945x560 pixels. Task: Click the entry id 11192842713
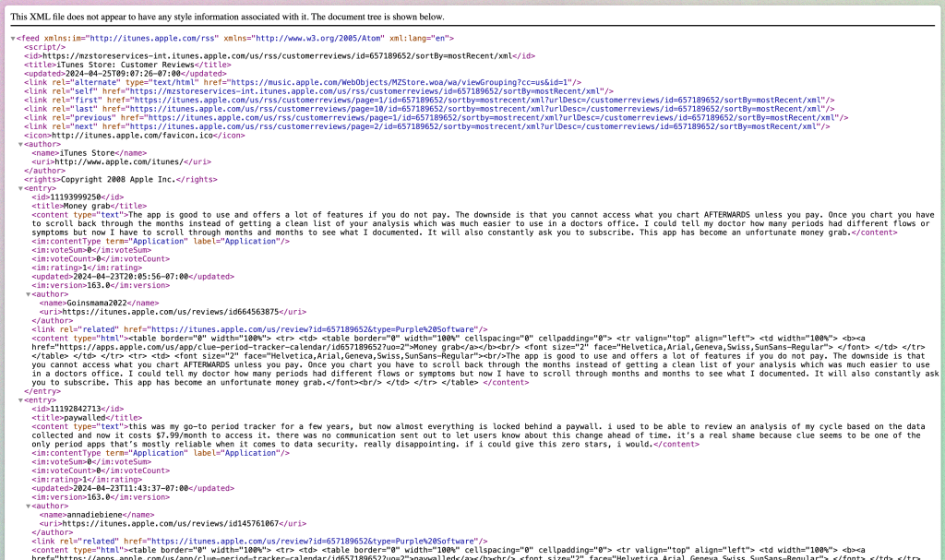point(77,408)
